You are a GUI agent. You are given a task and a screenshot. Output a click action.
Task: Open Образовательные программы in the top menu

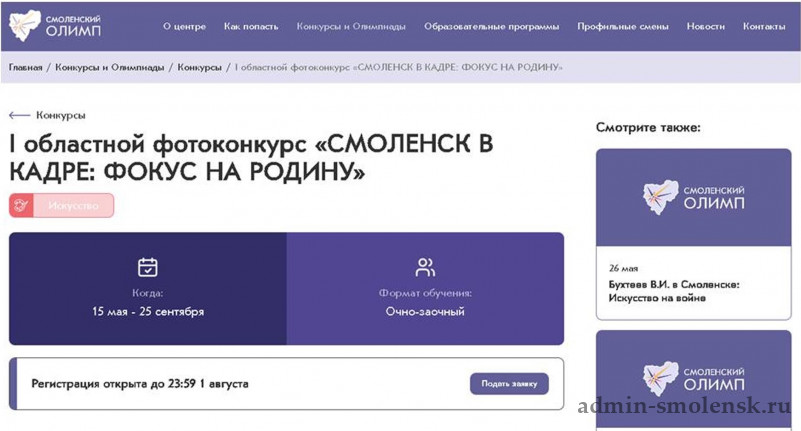(x=491, y=27)
